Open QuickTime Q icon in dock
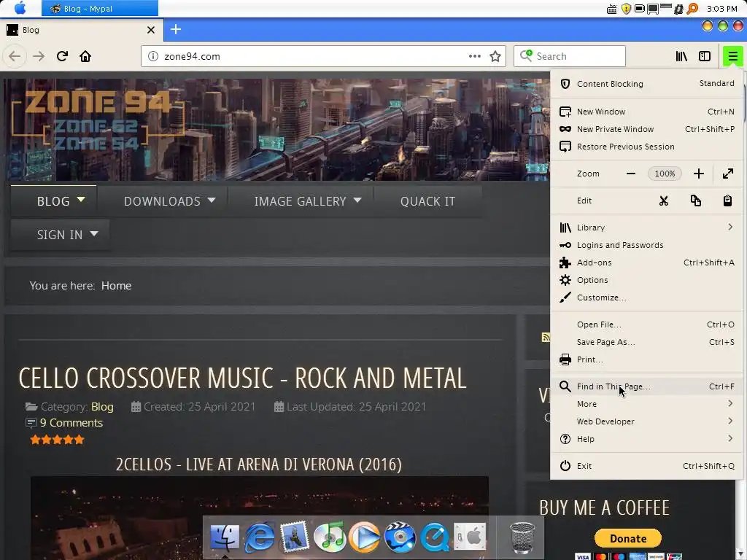Screen dimensions: 747x560 tap(434, 537)
